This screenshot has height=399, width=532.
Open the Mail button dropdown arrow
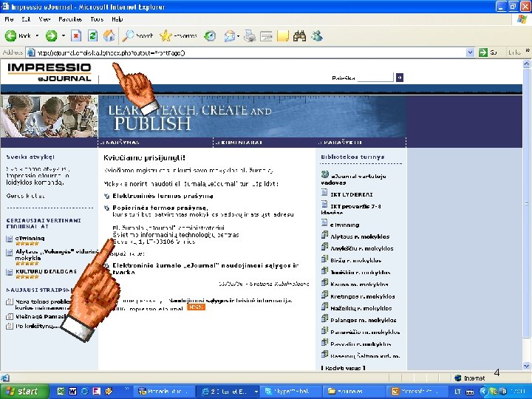click(x=238, y=36)
